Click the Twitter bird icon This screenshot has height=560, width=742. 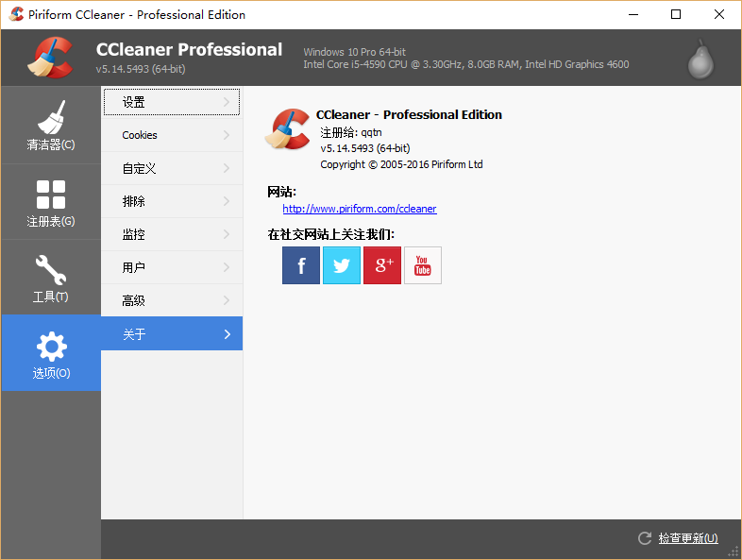(342, 265)
